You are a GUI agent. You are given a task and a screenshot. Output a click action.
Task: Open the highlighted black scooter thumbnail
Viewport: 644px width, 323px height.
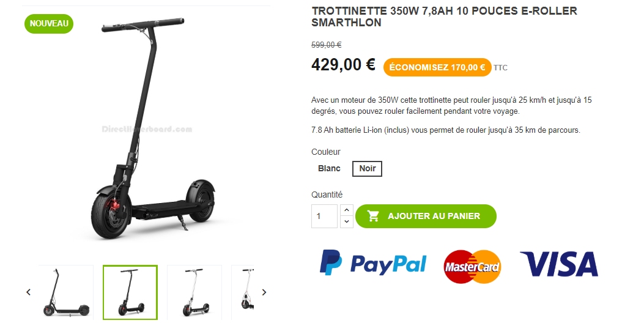(130, 292)
